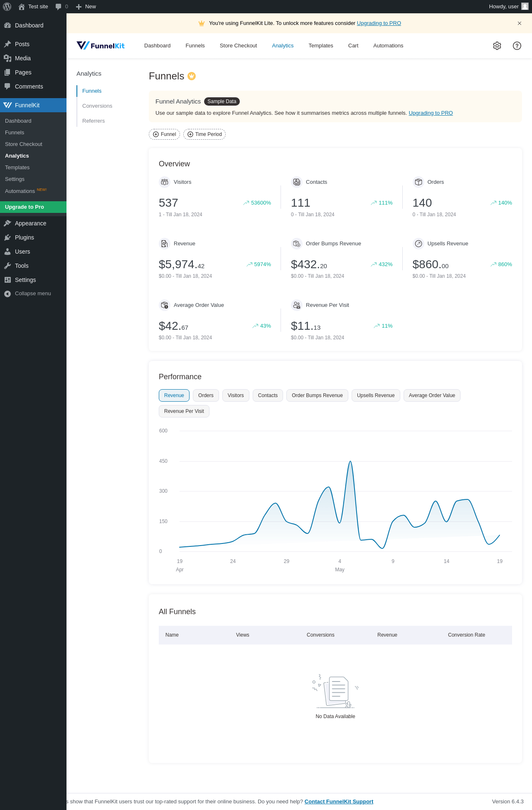This screenshot has width=532, height=810.
Task: Select the Orders performance chart filter
Action: point(206,395)
